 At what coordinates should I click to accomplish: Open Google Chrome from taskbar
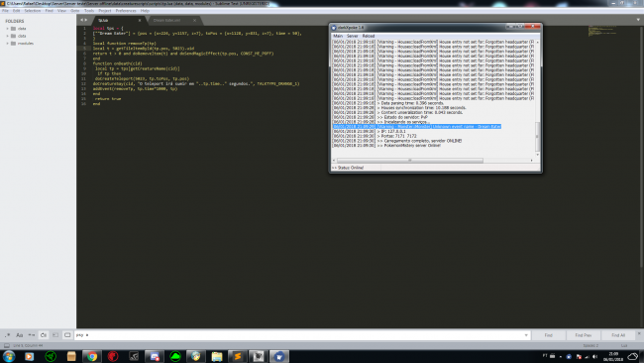point(92,356)
